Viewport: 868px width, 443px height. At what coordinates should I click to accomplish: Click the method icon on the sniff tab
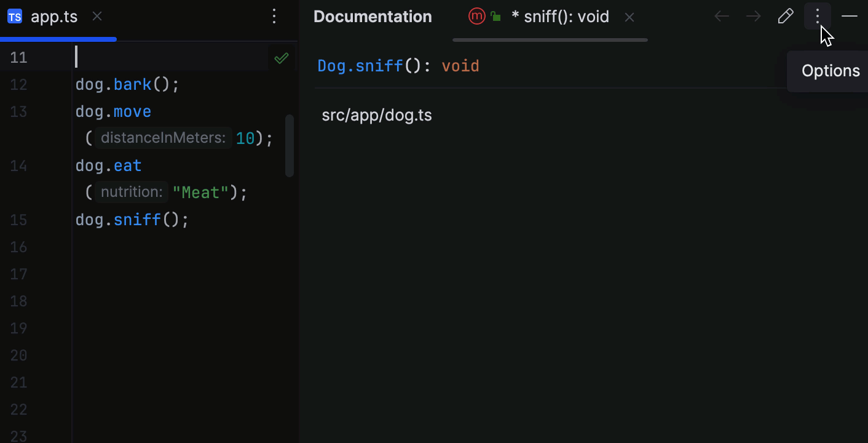point(477,17)
